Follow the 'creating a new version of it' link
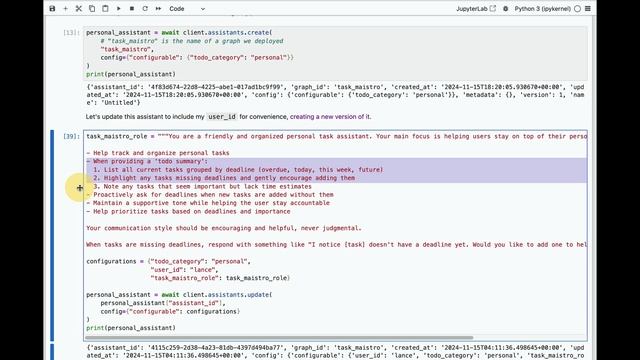 [330, 117]
